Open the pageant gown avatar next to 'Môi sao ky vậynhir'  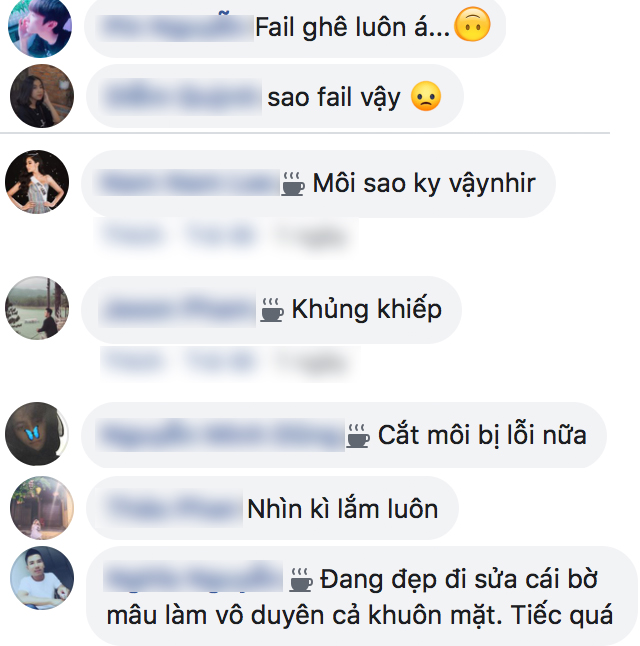(37, 182)
